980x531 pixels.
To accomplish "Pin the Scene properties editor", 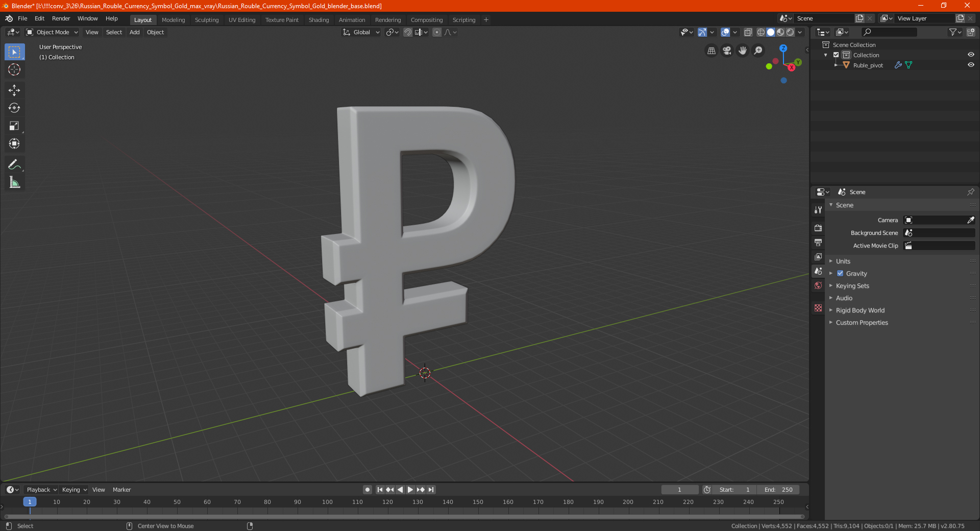I will pos(970,192).
